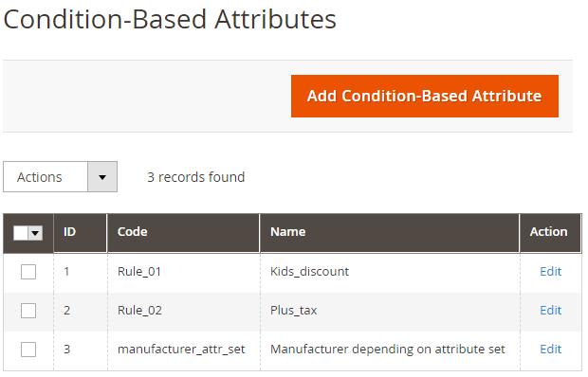Image resolution: width=588 pixels, height=377 pixels.
Task: Edit the Kids_discount attribute
Action: pos(550,272)
